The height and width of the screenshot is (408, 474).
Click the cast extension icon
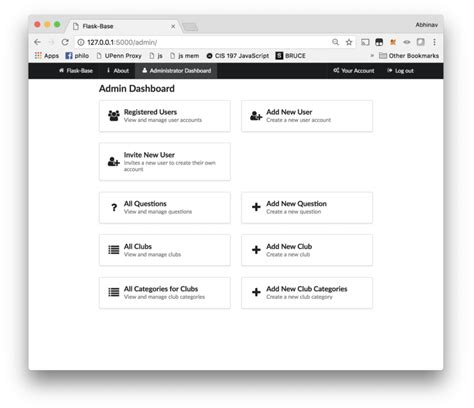coord(365,42)
